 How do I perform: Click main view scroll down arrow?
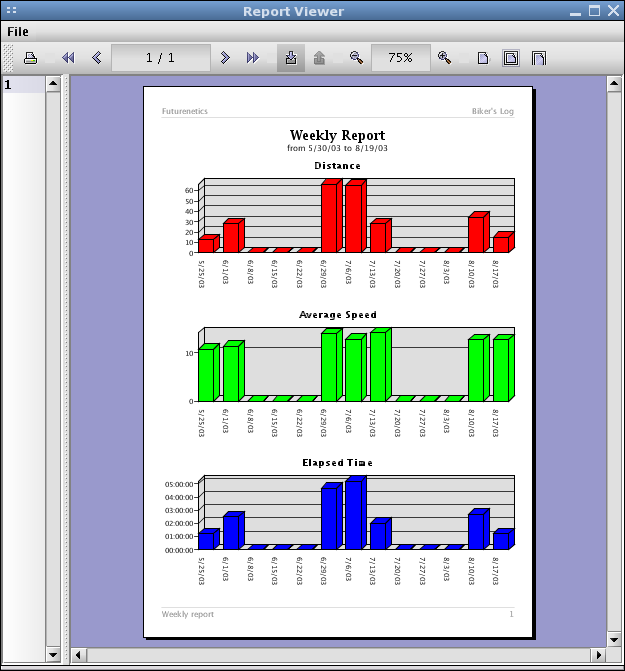point(614,640)
